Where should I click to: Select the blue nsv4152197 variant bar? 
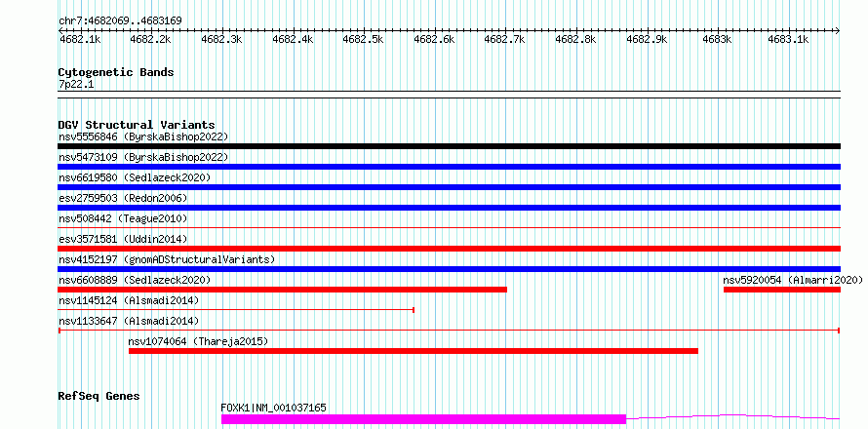click(x=449, y=269)
